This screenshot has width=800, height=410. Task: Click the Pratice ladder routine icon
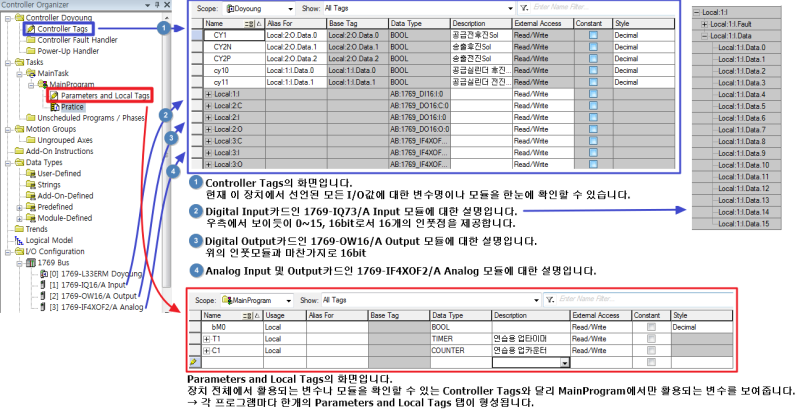(55, 107)
